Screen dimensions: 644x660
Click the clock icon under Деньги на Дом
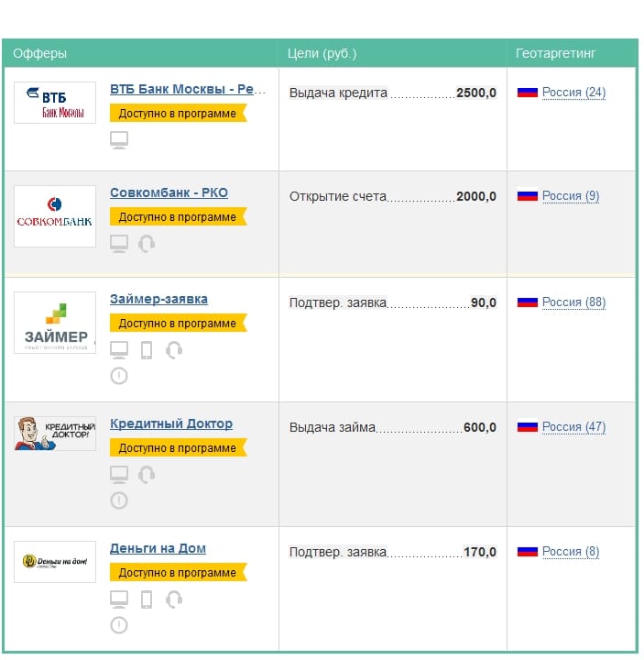(119, 625)
